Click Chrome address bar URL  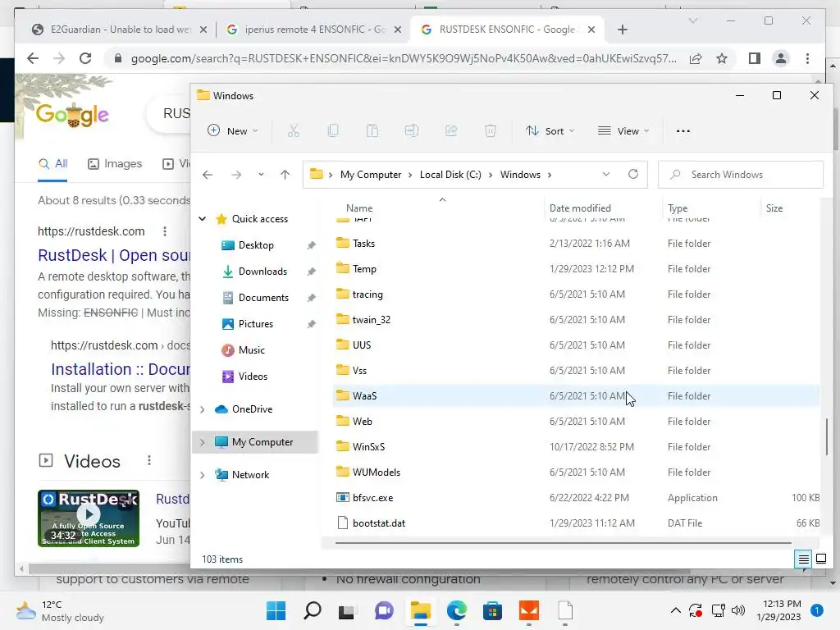(404, 58)
